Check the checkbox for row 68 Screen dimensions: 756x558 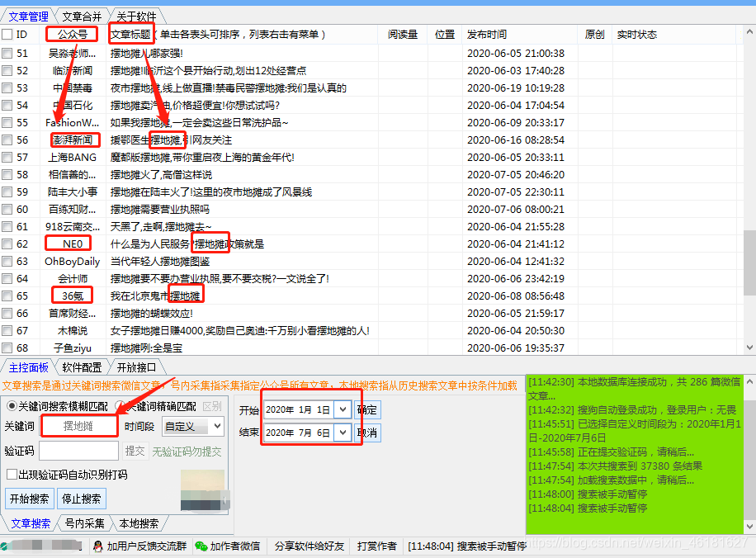(7, 348)
